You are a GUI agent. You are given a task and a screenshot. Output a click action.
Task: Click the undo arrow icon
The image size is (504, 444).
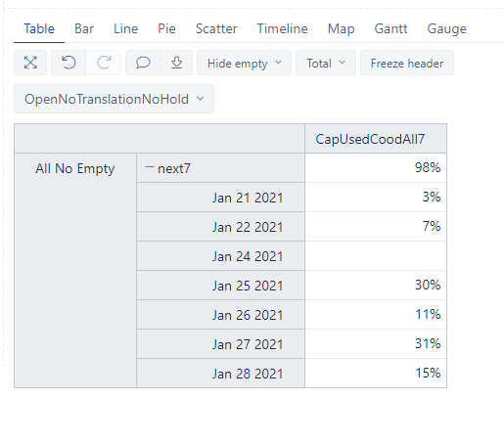(x=69, y=63)
